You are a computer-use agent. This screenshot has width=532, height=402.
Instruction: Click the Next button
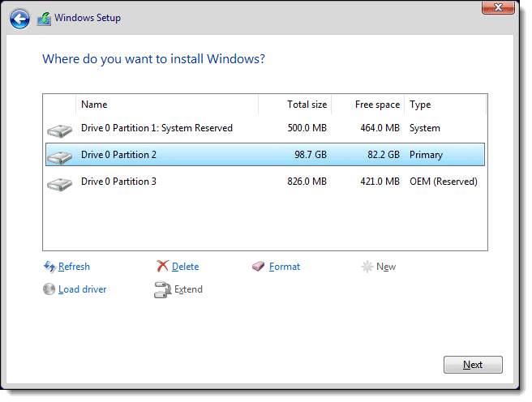click(473, 365)
